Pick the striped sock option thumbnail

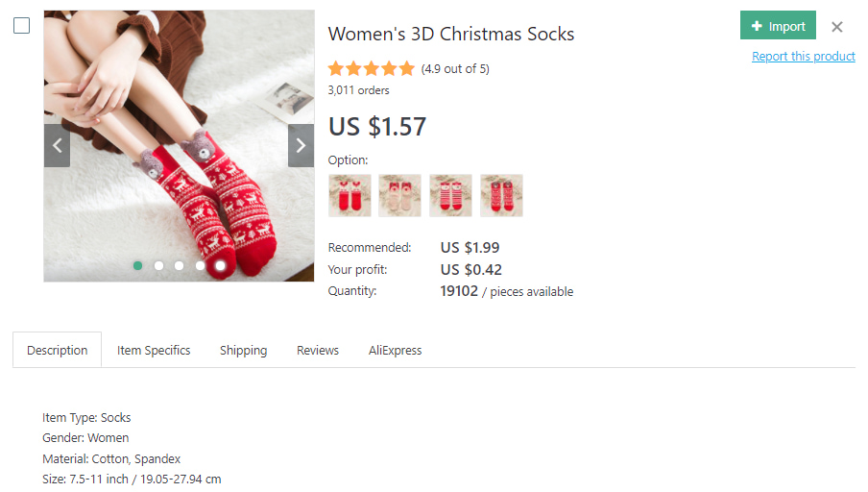[450, 195]
